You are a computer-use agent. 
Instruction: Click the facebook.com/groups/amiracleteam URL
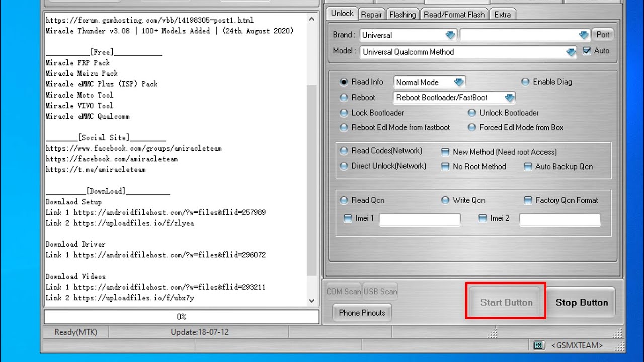pos(133,148)
